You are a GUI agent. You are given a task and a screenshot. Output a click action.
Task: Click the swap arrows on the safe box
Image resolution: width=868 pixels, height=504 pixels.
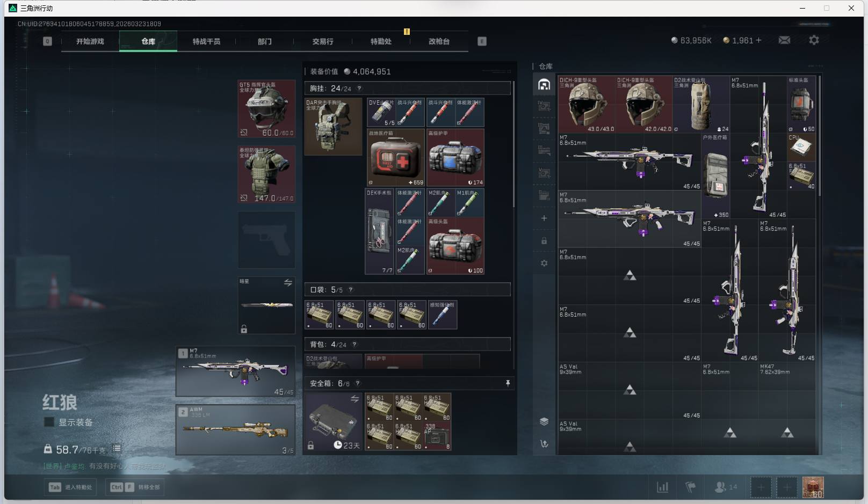click(x=355, y=399)
